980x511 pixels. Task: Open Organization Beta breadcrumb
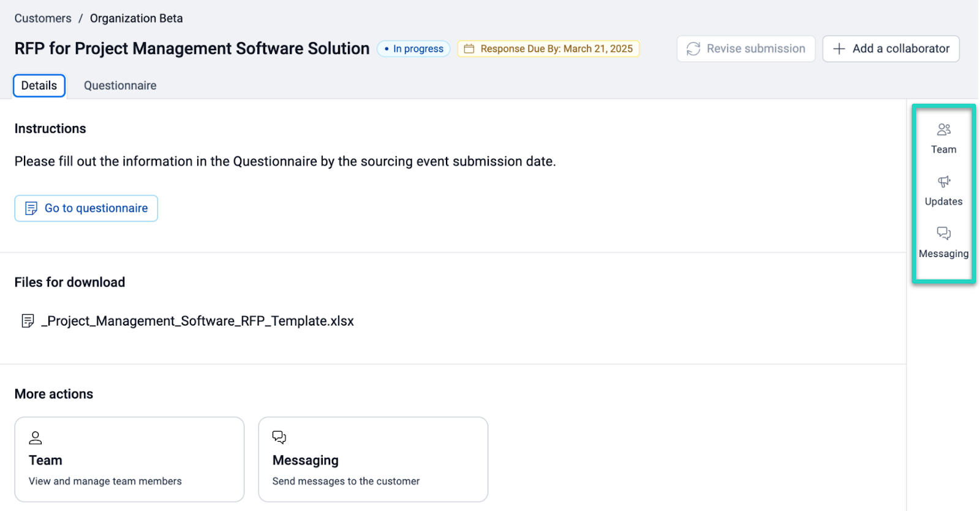pyautogui.click(x=136, y=18)
